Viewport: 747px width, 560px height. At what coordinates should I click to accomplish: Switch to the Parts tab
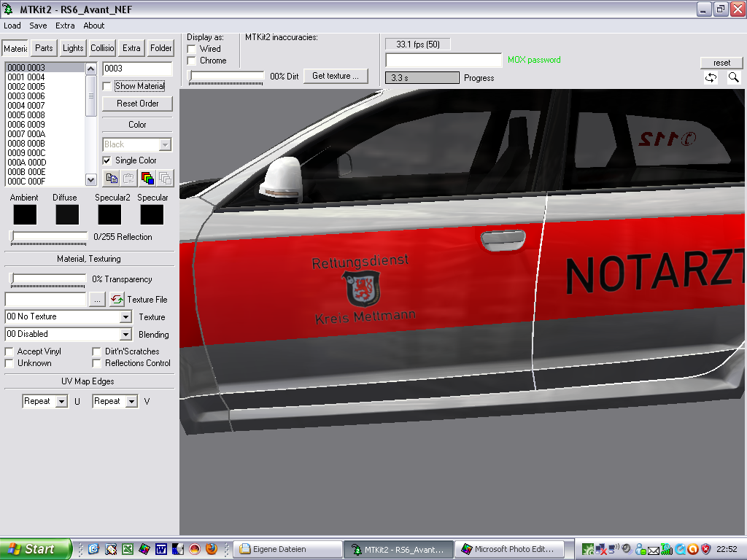(x=44, y=48)
